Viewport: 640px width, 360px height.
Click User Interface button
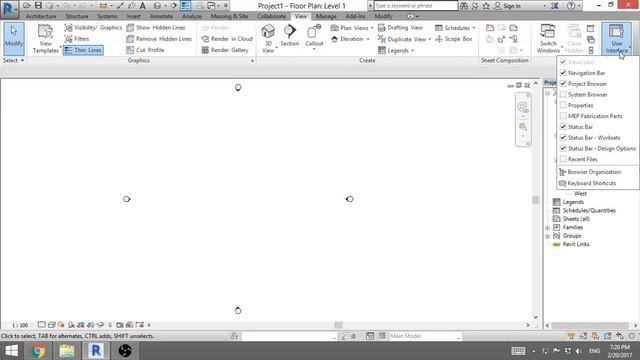616,39
